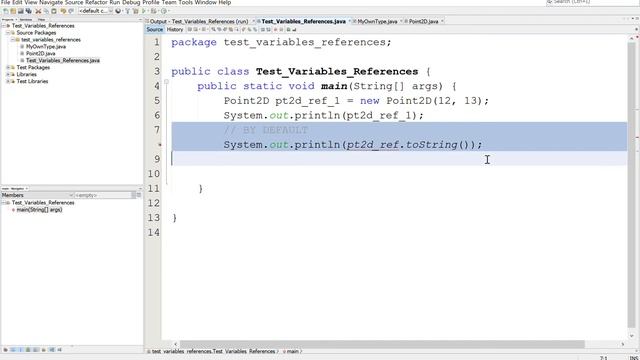Click line number 14 in the gutter

coord(154,233)
